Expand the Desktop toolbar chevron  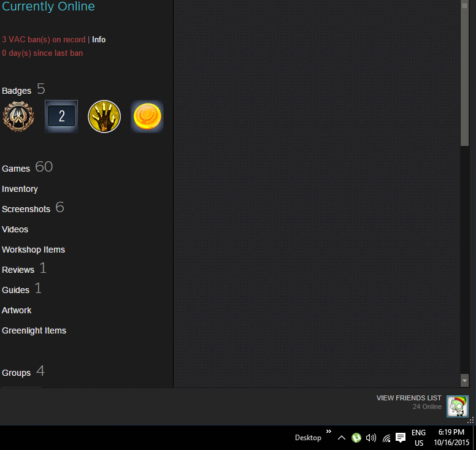point(329,431)
